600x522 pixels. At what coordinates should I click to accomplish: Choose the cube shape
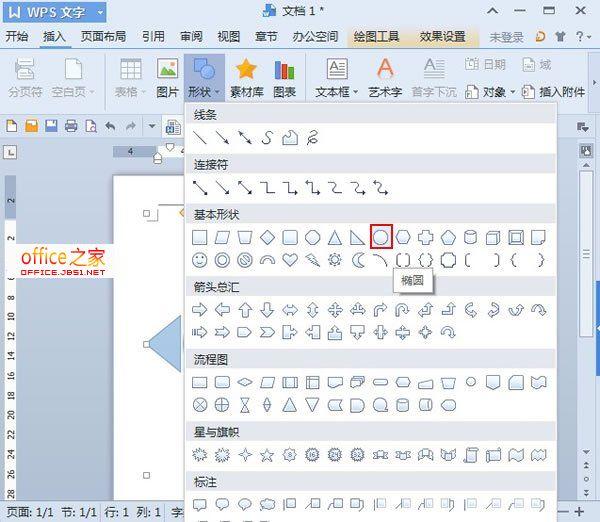493,238
